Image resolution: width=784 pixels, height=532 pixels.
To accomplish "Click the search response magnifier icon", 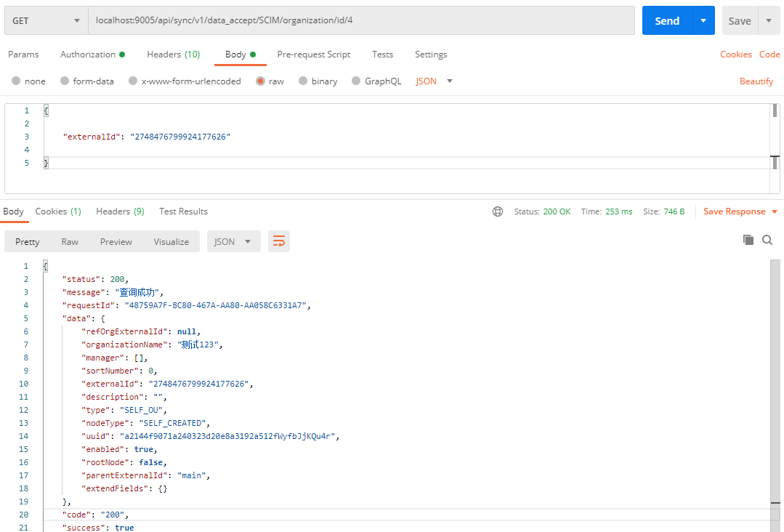I will pyautogui.click(x=767, y=240).
